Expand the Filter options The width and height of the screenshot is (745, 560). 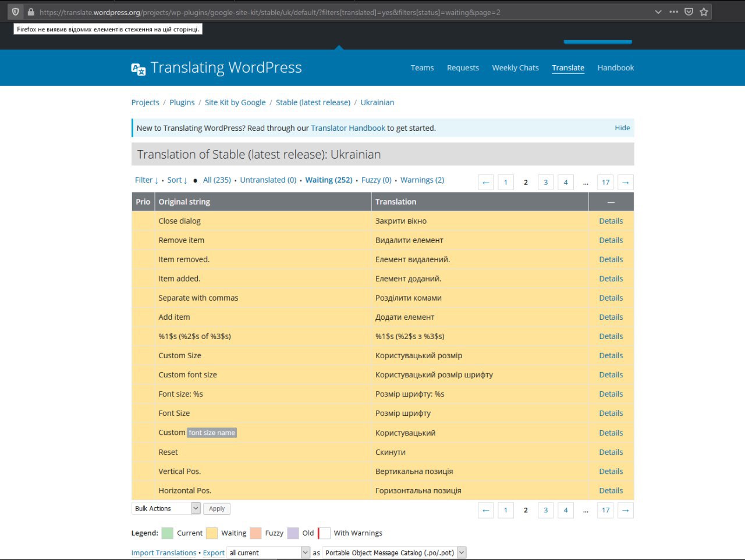[147, 180]
